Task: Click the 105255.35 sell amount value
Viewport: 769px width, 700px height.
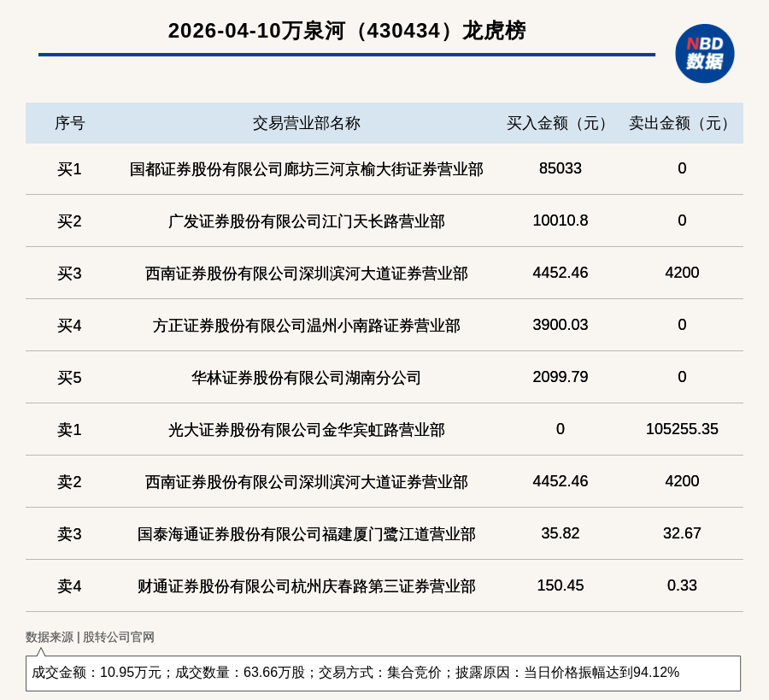Action: tap(682, 429)
